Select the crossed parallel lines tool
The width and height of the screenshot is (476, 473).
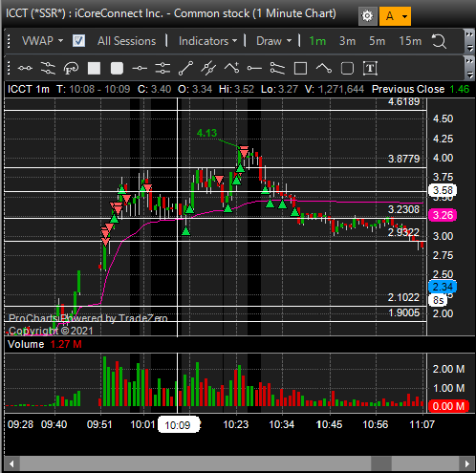(208, 68)
